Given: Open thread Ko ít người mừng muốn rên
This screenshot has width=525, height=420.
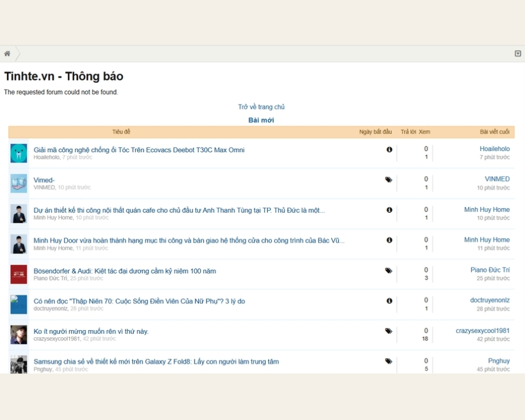Looking at the screenshot, I should click(x=91, y=331).
